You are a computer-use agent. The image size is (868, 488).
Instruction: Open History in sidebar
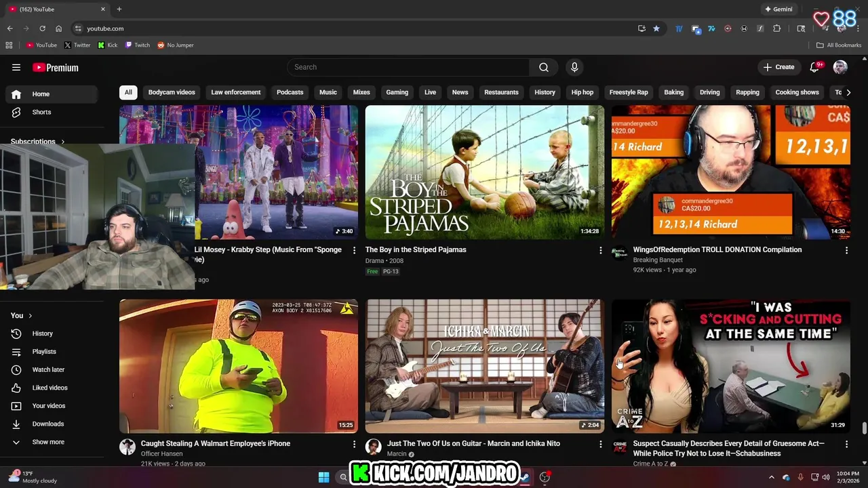[52, 333]
